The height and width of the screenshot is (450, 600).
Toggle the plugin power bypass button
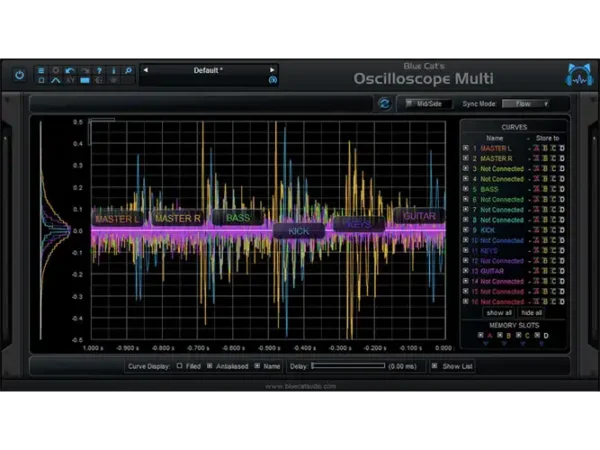pyautogui.click(x=19, y=75)
